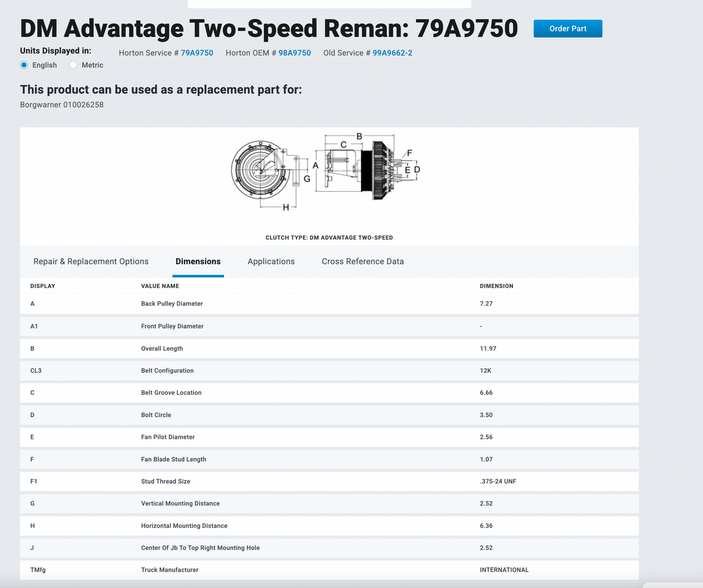Viewport: 703px width, 588px height.
Task: Open Horton OEM number 98A9750 link
Action: pyautogui.click(x=294, y=53)
